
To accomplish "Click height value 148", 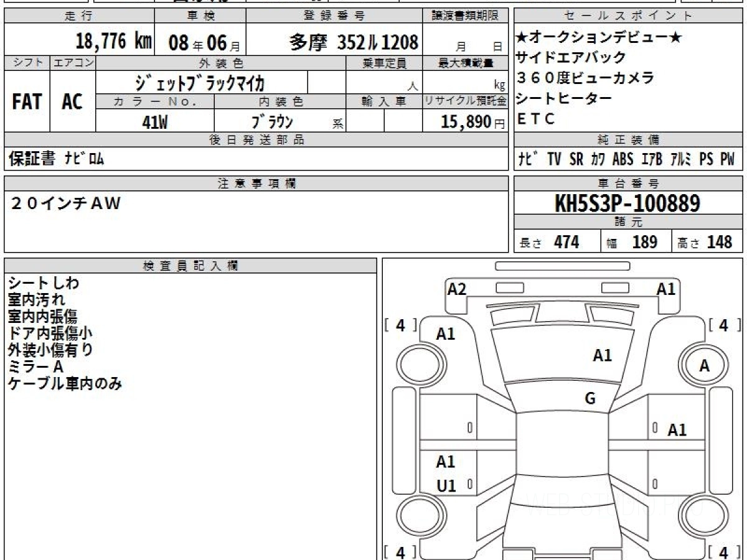I will (x=719, y=241).
